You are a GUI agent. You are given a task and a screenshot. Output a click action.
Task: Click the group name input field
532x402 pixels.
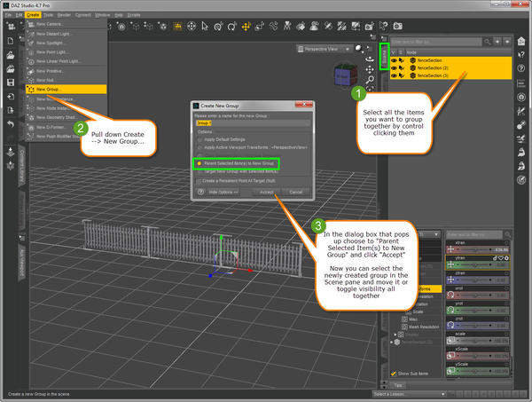coord(253,123)
